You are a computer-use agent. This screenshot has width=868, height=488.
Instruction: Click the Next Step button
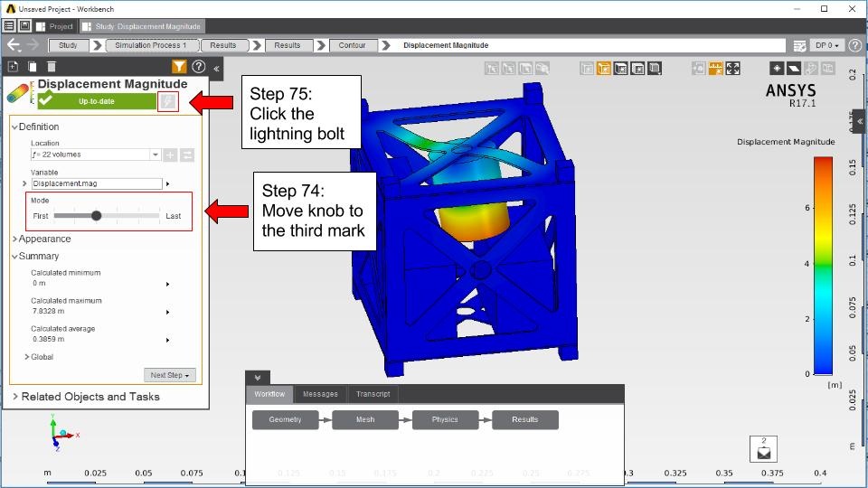coord(169,375)
